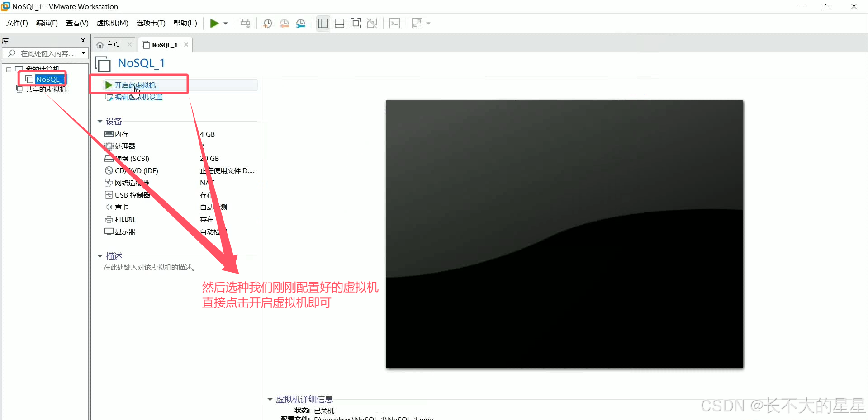Click the 内存 memory device icon
The width and height of the screenshot is (868, 420).
pyautogui.click(x=109, y=134)
